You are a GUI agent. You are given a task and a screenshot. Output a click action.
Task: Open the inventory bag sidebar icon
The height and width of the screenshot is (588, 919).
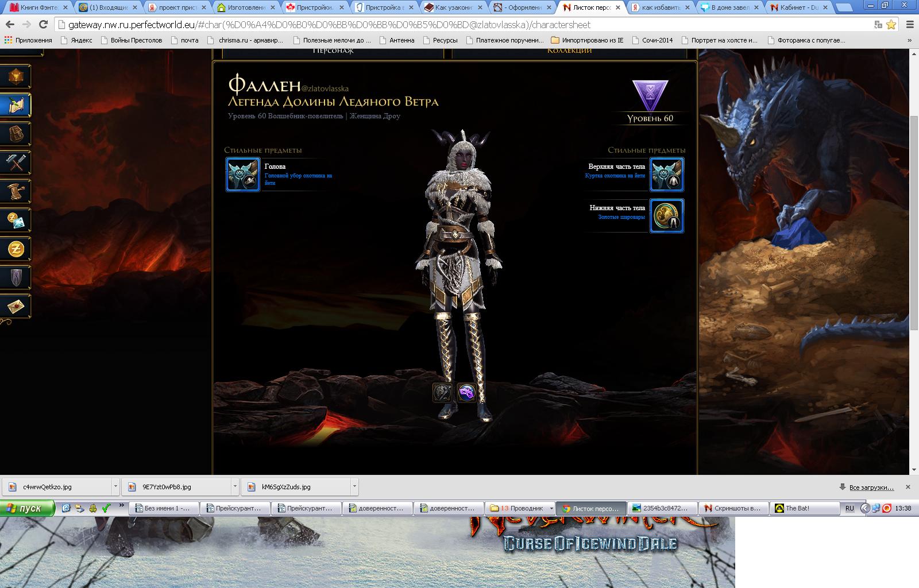[15, 134]
